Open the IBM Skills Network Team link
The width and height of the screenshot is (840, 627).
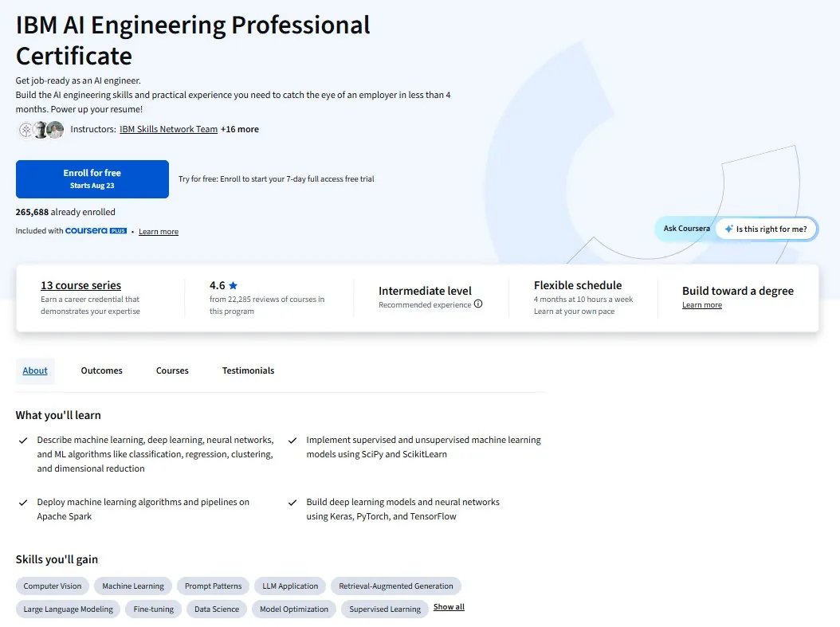click(x=168, y=129)
